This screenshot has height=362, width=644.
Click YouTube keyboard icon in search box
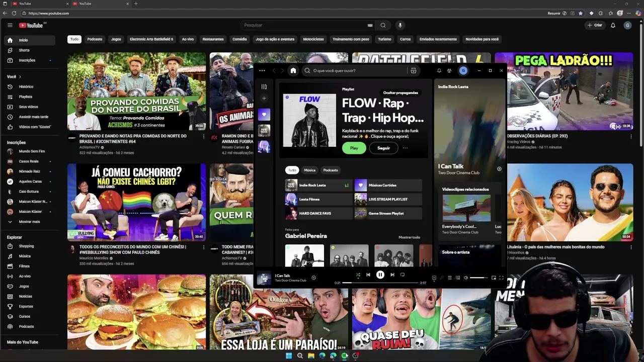[x=370, y=25]
